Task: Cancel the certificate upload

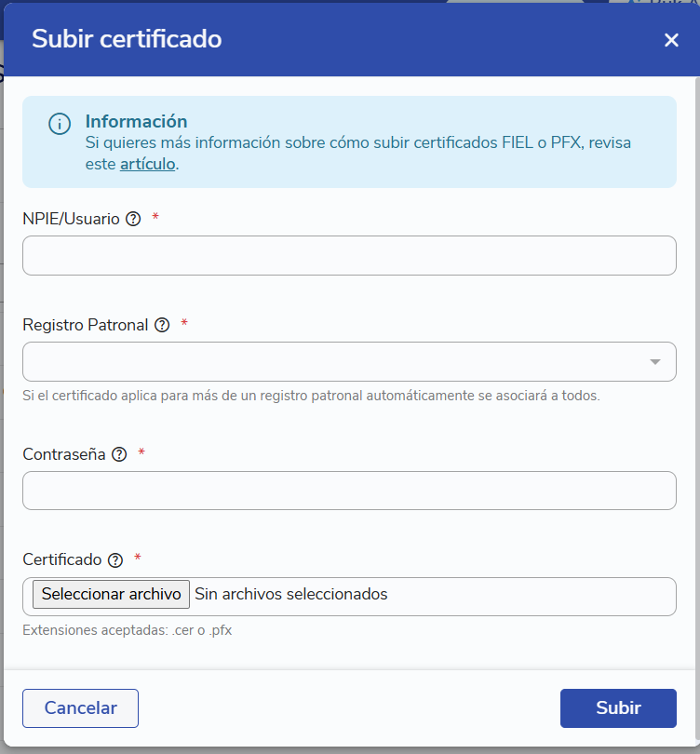Action: (80, 707)
